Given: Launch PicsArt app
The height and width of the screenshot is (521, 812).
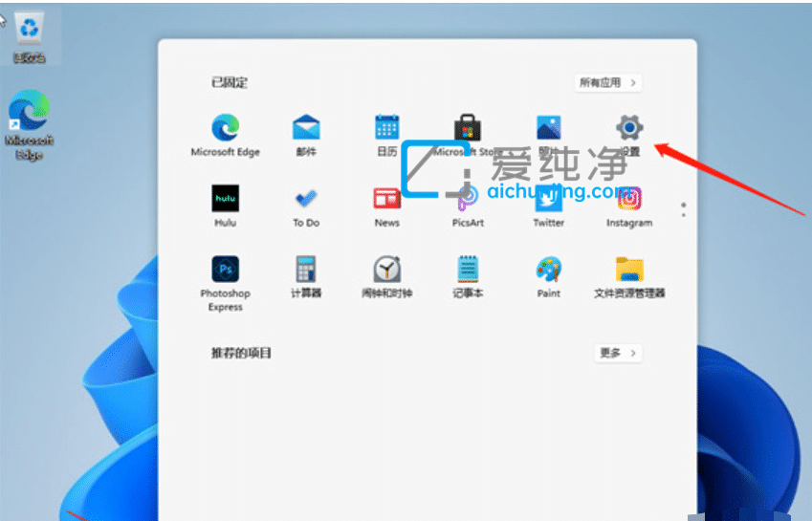Looking at the screenshot, I should point(468,198).
